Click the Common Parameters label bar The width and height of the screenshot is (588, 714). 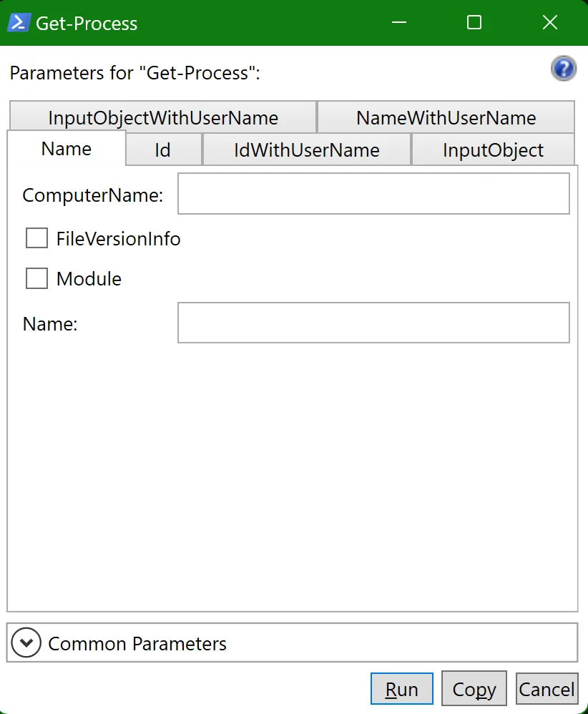pyautogui.click(x=292, y=642)
